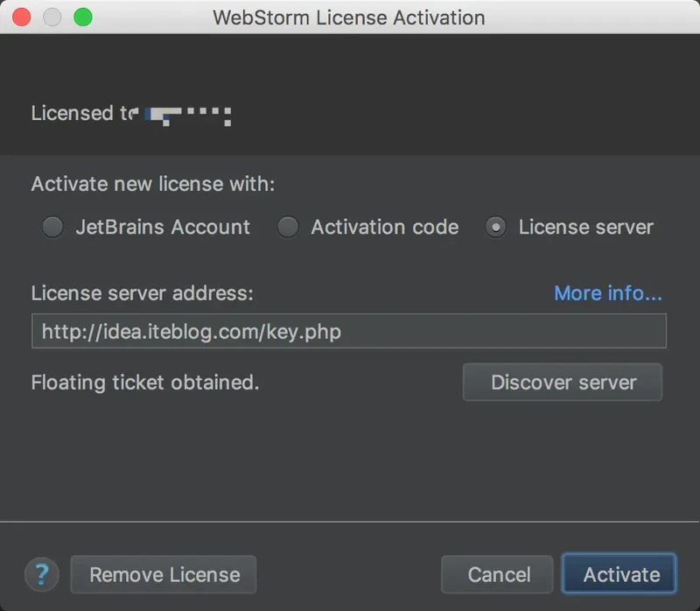Open the More info... link
Image resolution: width=700 pixels, height=611 pixels.
pos(607,293)
